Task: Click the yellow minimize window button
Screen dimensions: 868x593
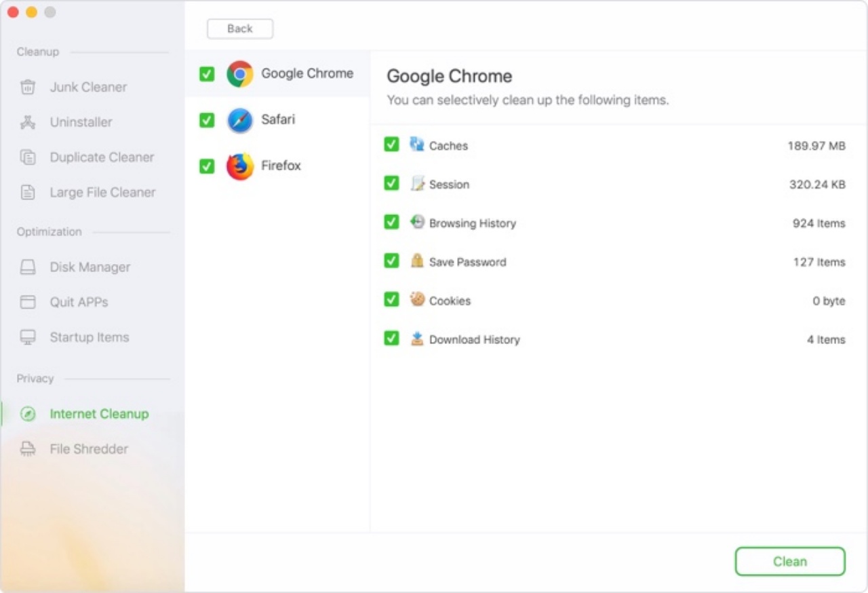Action: click(x=31, y=12)
